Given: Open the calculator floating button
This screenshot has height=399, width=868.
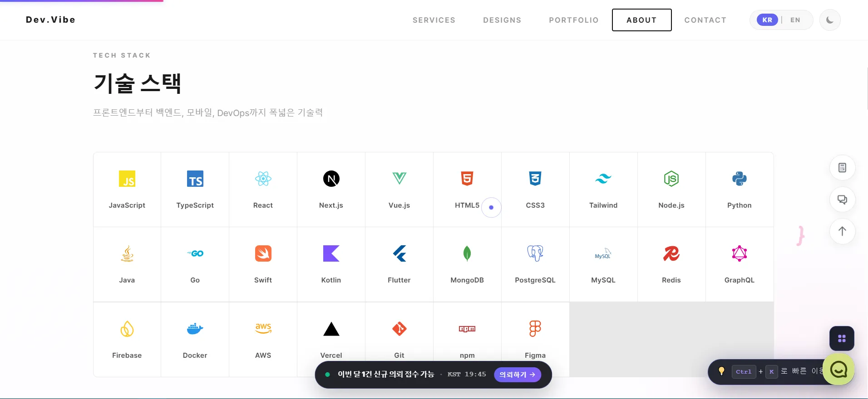Looking at the screenshot, I should [x=843, y=168].
